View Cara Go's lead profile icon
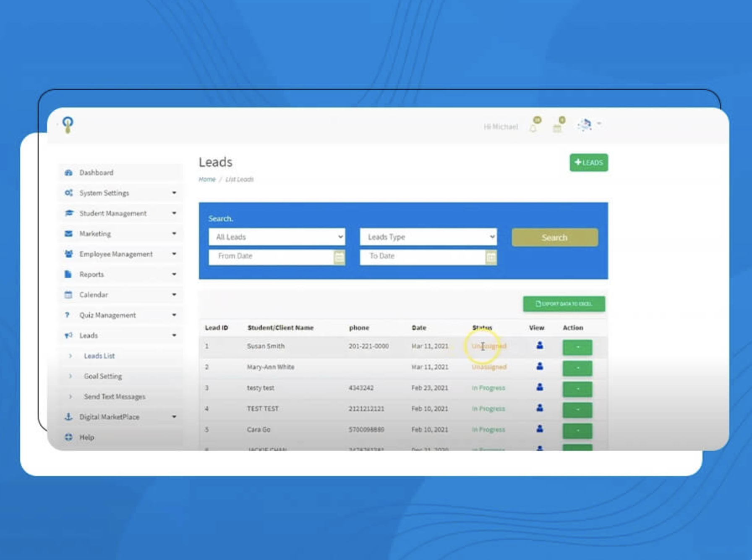This screenshot has height=560, width=752. click(540, 429)
